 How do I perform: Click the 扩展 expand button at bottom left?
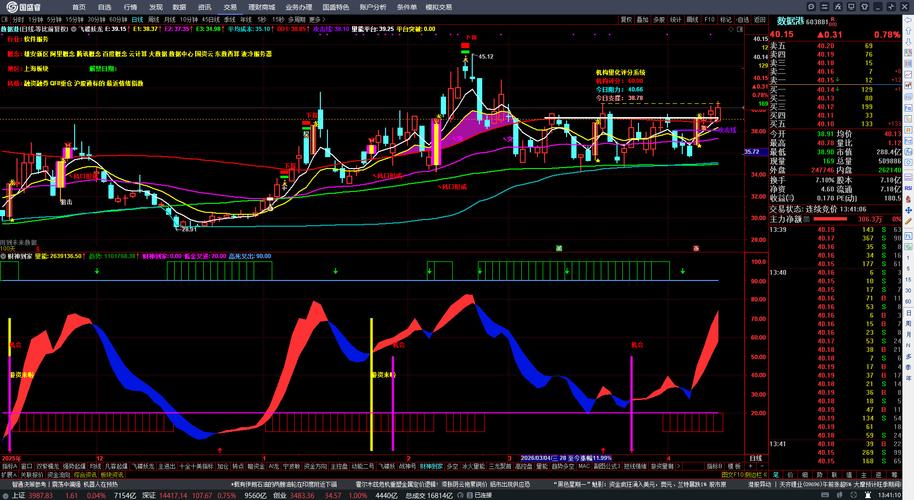click(7, 475)
